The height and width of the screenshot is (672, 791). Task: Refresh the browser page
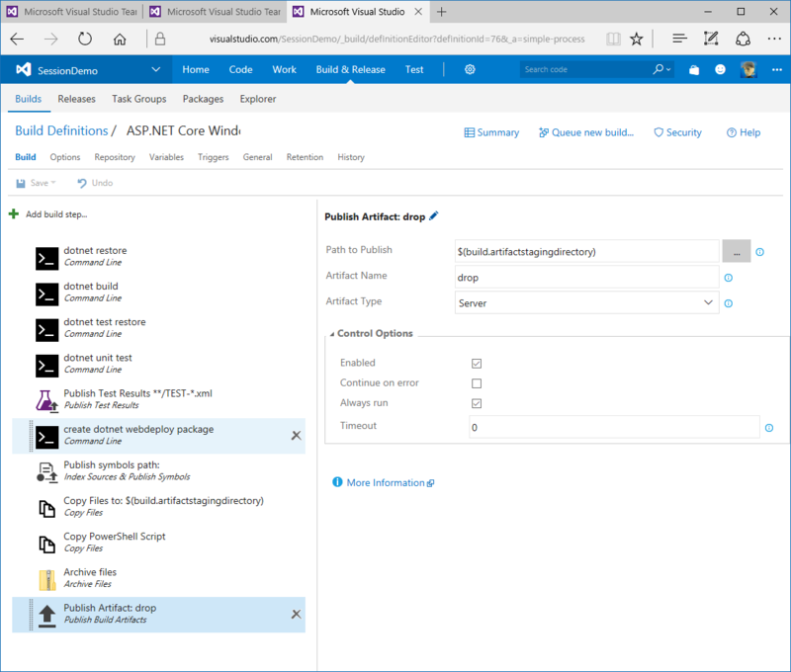[85, 39]
